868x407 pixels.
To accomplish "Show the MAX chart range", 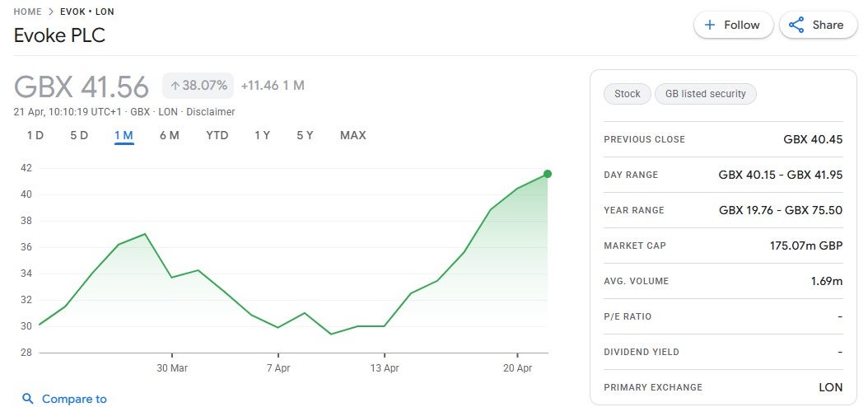I will pyautogui.click(x=353, y=135).
